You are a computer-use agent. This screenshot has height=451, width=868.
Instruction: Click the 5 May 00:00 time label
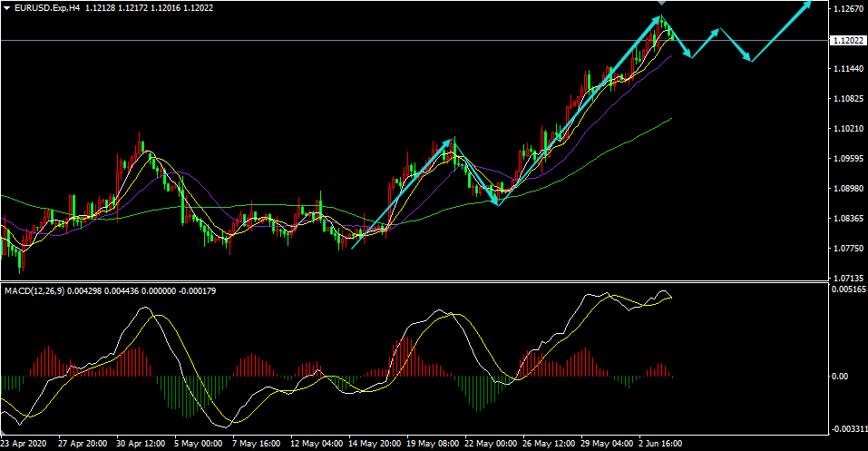(198, 444)
